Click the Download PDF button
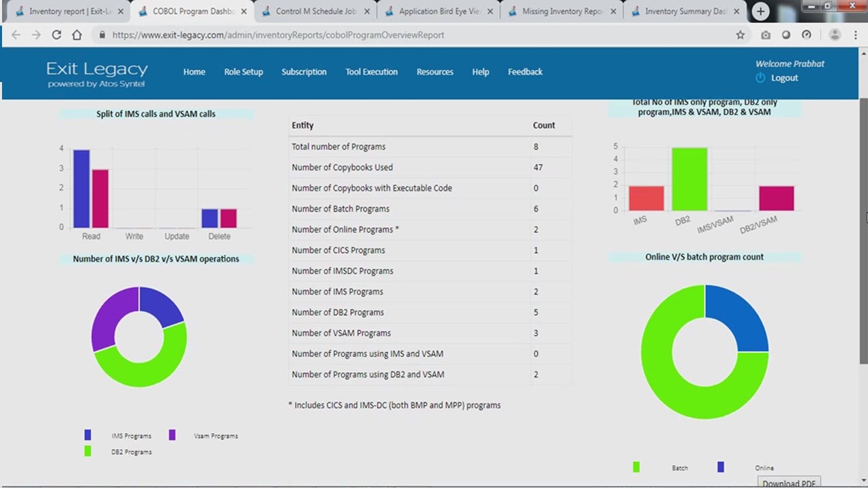The width and height of the screenshot is (868, 488). point(789,482)
